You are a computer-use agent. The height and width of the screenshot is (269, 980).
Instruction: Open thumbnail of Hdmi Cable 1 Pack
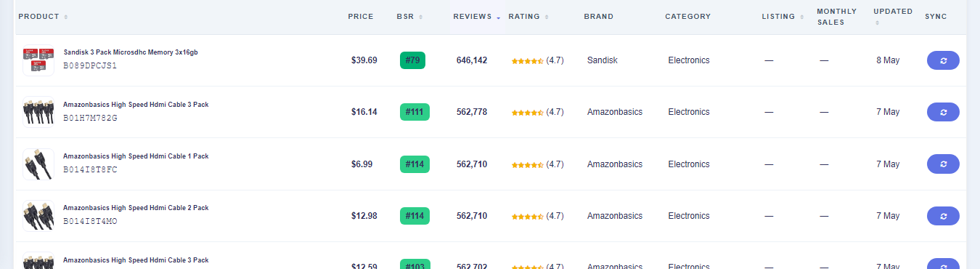[x=38, y=164]
